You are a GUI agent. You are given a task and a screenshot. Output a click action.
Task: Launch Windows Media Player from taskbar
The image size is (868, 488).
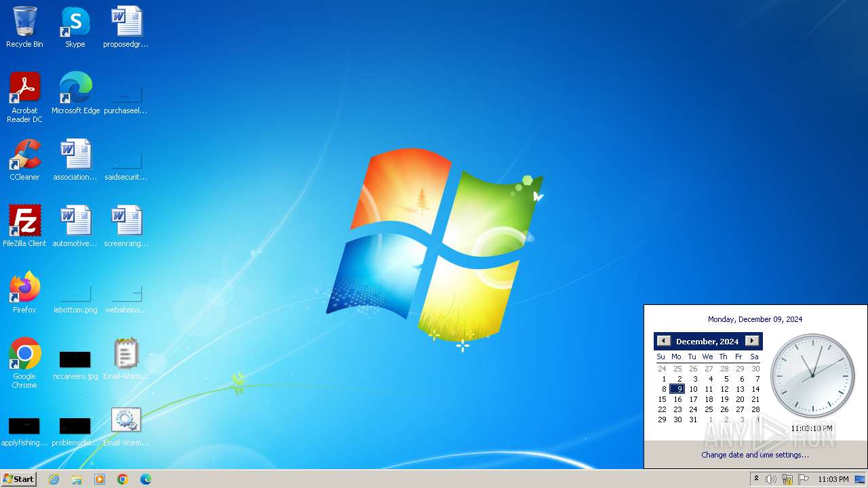click(100, 479)
